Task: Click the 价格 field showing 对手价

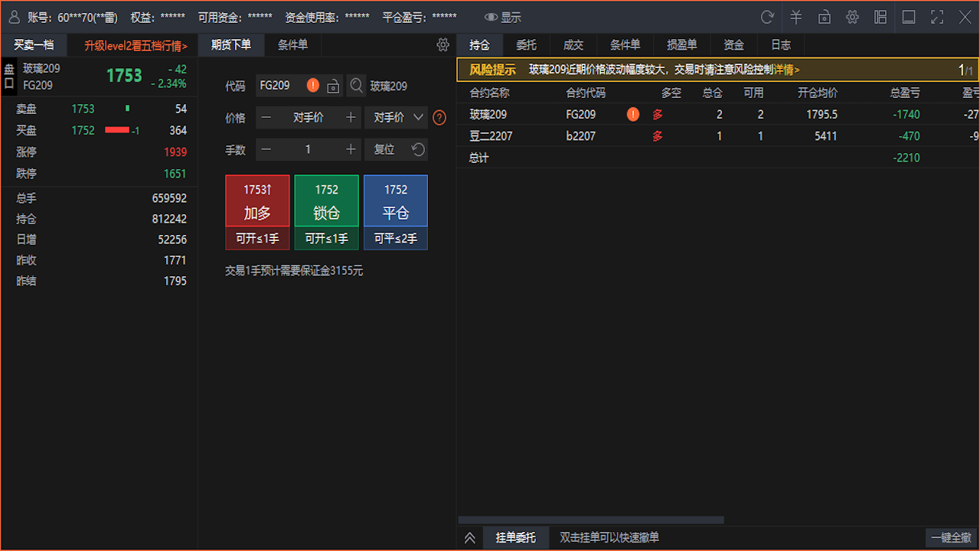Action: pyautogui.click(x=309, y=117)
